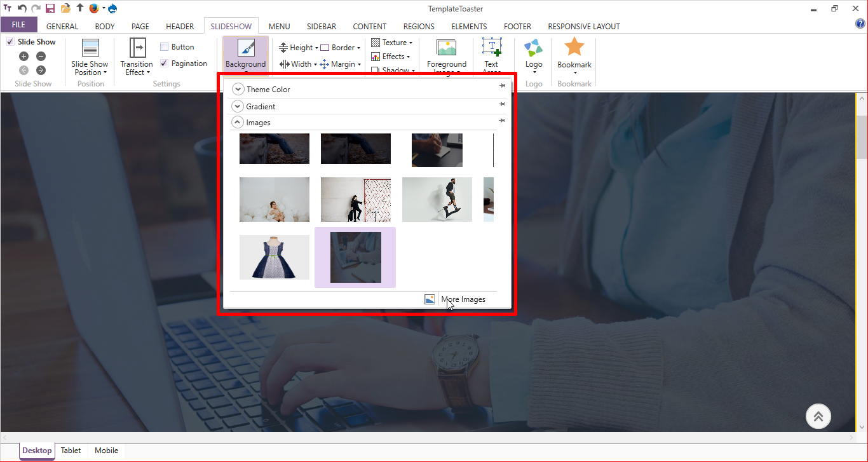The width and height of the screenshot is (868, 462).
Task: Click the Slide Show Position icon
Action: (90, 48)
